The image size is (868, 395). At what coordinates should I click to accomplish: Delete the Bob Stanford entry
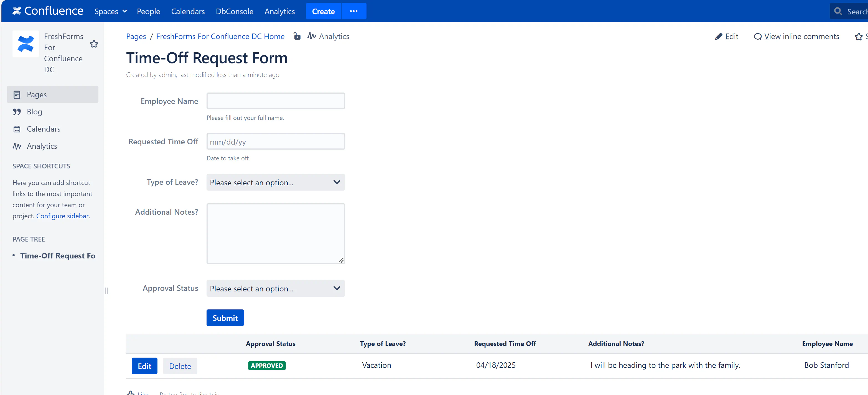point(180,366)
